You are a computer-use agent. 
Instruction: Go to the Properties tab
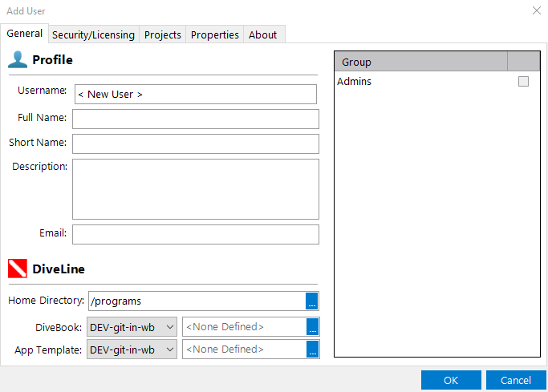[214, 34]
